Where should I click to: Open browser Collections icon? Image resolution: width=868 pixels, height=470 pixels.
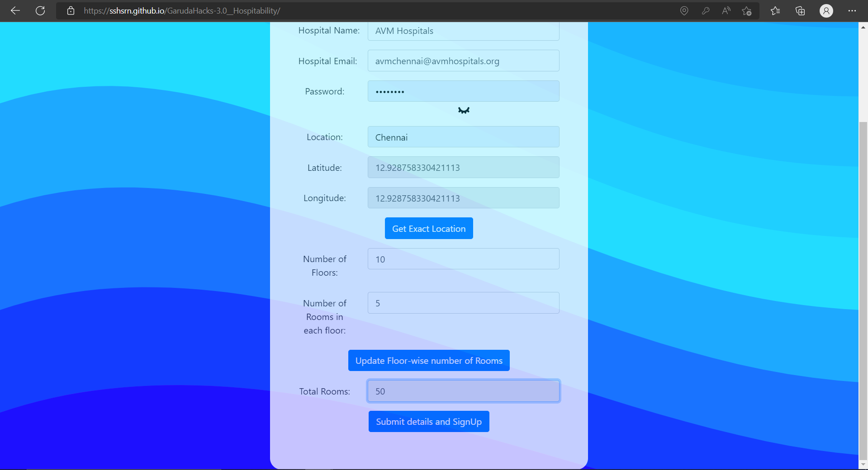pyautogui.click(x=800, y=11)
